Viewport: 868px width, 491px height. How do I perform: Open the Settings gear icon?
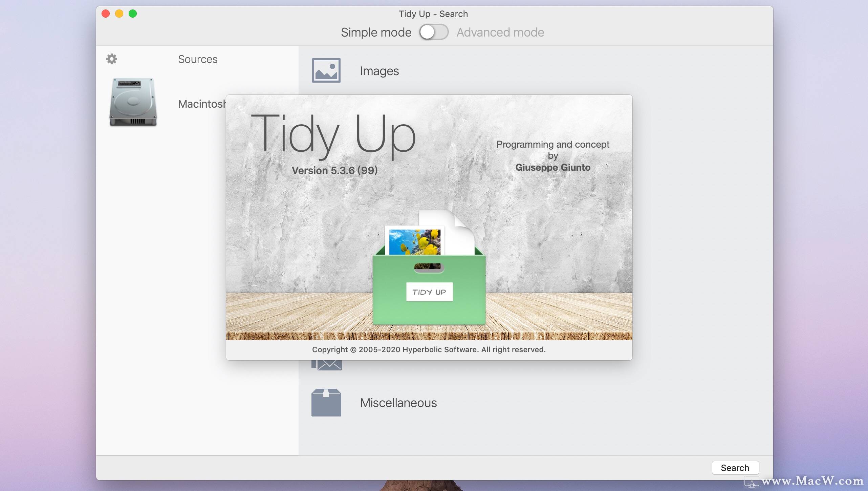pos(112,59)
